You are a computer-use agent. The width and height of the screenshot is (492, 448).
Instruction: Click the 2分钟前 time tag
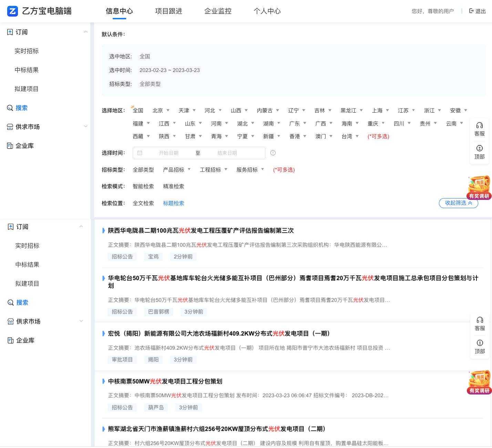point(183,257)
